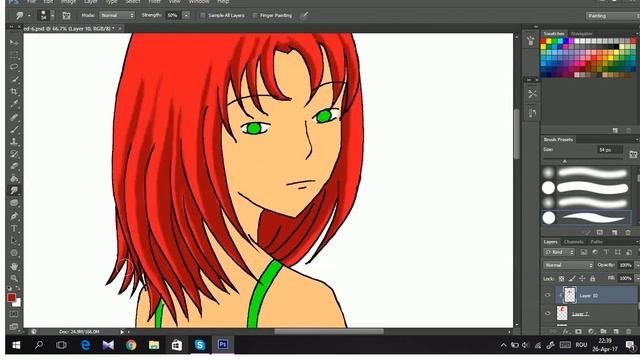Select the Hand tool
This screenshot has width=640, height=360.
pyautogui.click(x=14, y=267)
